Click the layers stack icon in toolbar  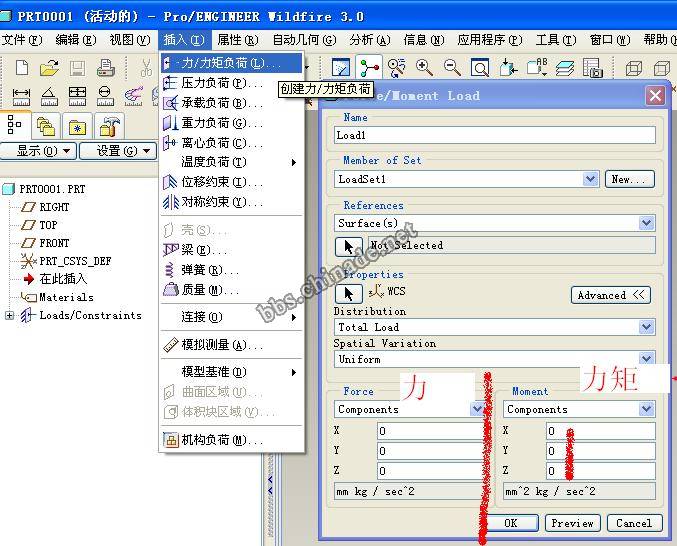tap(566, 68)
